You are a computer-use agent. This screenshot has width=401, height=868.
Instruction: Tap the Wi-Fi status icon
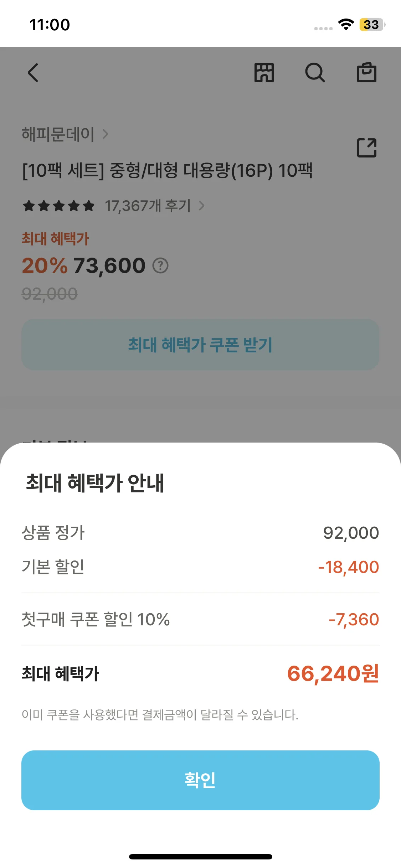pyautogui.click(x=346, y=25)
